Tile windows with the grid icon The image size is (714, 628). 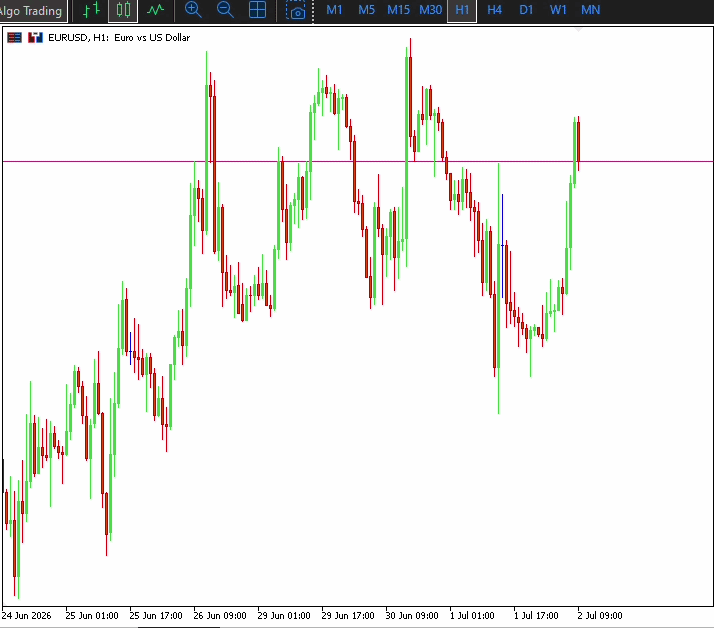(257, 10)
